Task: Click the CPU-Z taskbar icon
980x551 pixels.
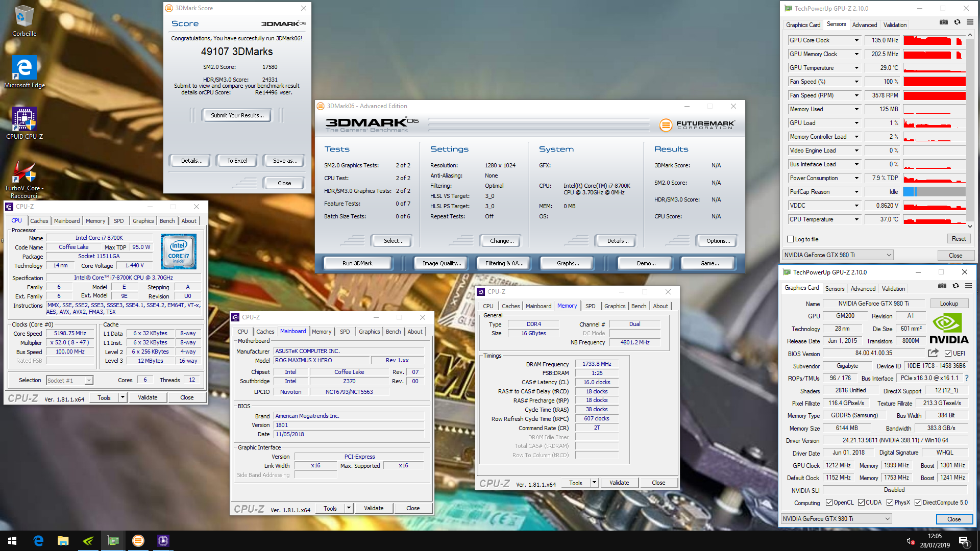Action: point(163,541)
